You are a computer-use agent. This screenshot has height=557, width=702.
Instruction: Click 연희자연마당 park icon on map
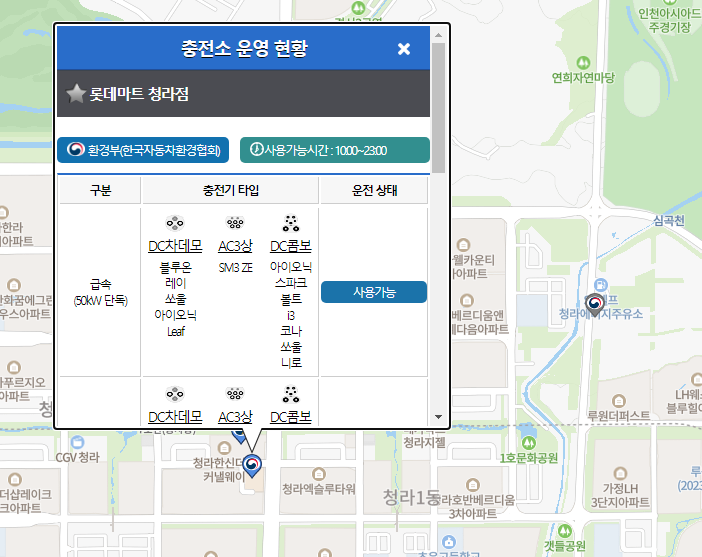[x=583, y=63]
